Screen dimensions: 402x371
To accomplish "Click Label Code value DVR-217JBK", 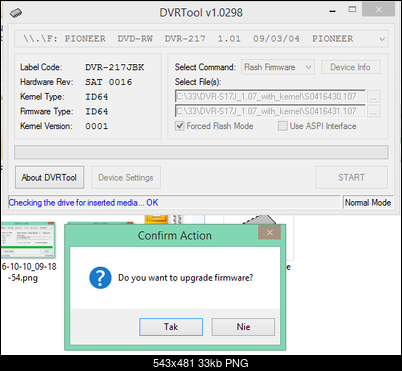I will (x=115, y=67).
